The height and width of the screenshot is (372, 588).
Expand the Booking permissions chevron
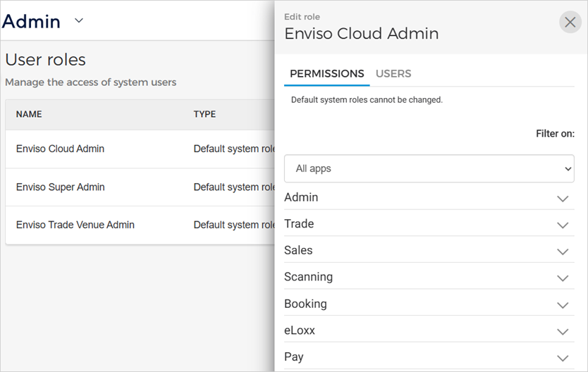click(562, 305)
